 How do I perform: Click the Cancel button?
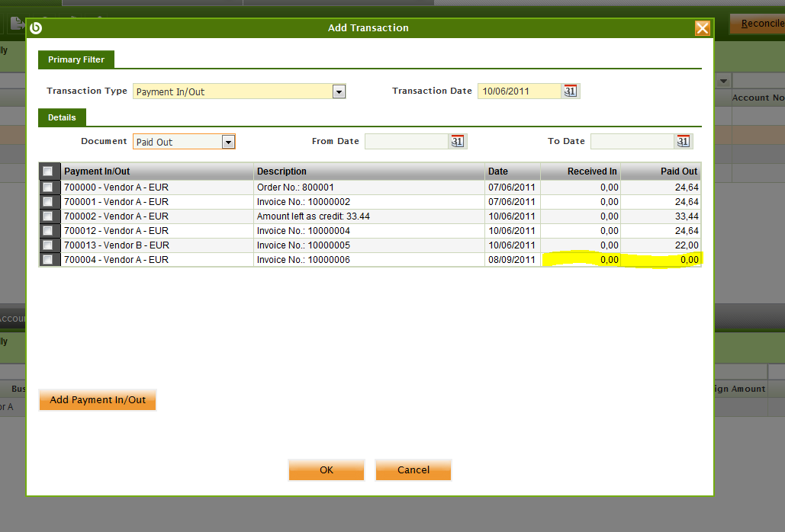tap(413, 470)
